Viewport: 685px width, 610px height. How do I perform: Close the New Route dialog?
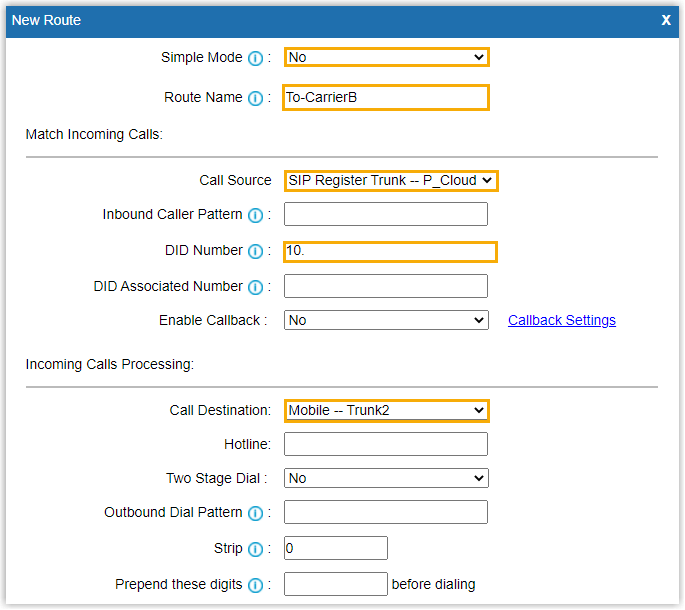(x=666, y=20)
